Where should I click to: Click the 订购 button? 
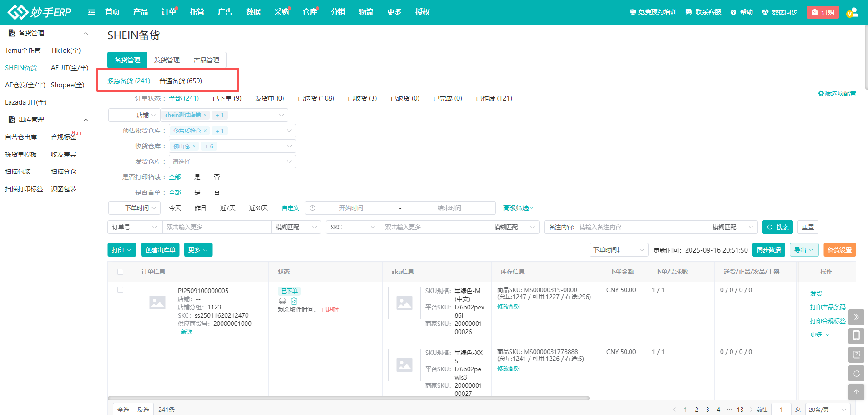click(x=823, y=12)
